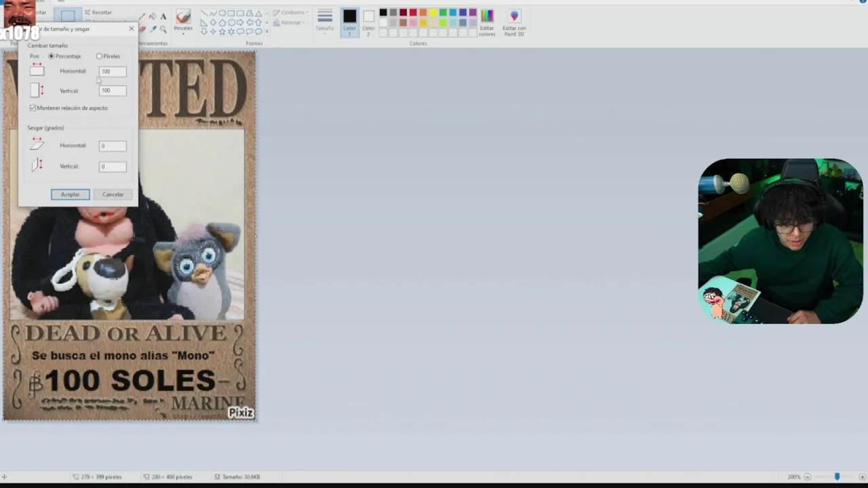Viewport: 868px width, 488px height.
Task: Click the skew Vertical degrees field
Action: (x=113, y=166)
